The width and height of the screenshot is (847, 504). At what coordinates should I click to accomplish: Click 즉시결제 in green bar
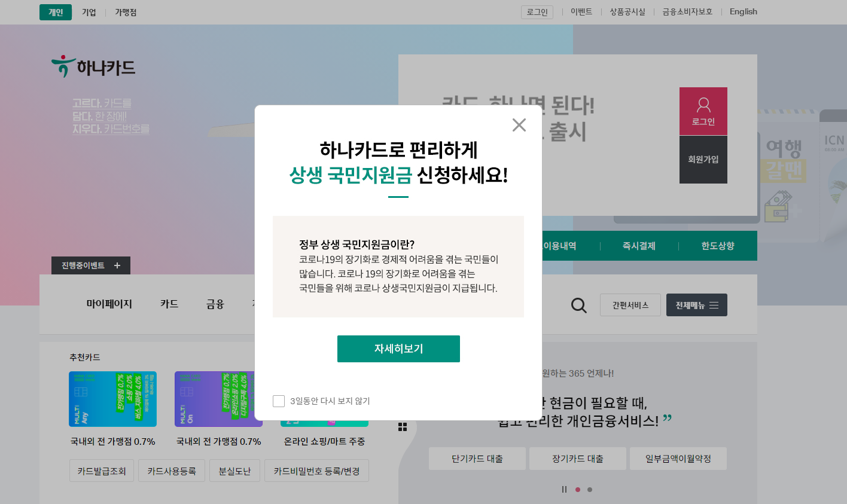(x=639, y=246)
